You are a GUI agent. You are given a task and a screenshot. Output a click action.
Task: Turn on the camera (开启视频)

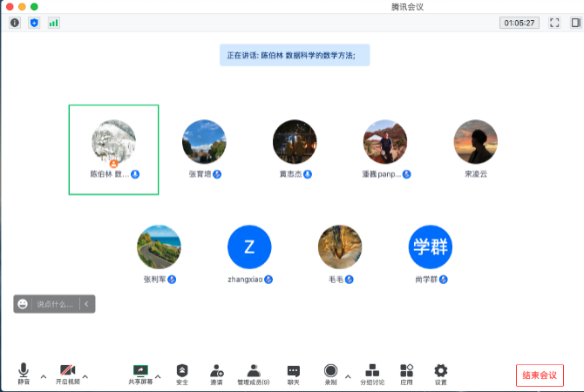point(67,374)
